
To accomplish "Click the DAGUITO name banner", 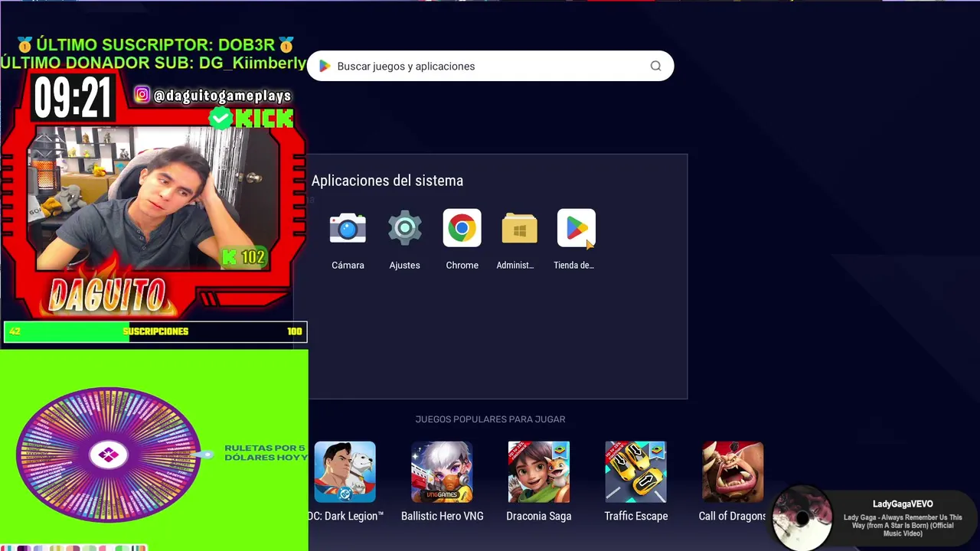I will pos(107,296).
